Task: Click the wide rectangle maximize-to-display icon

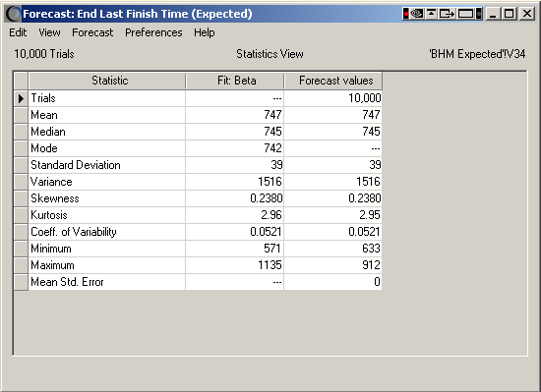Action: [x=466, y=14]
